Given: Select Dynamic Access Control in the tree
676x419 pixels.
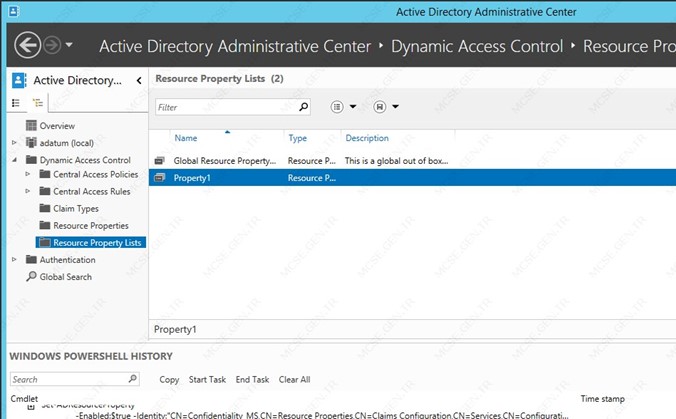Looking at the screenshot, I should [x=85, y=160].
